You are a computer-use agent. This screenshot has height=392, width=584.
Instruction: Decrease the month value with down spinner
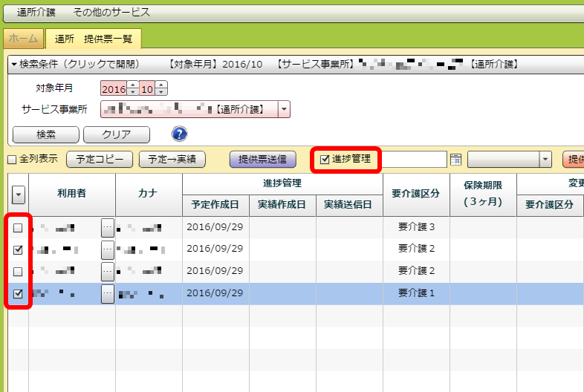161,93
